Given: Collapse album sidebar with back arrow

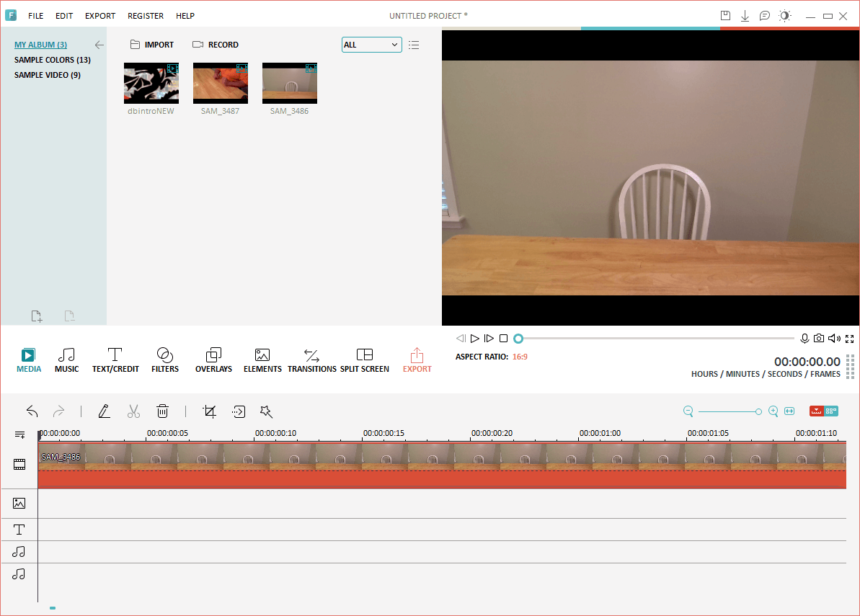Looking at the screenshot, I should tap(99, 45).
